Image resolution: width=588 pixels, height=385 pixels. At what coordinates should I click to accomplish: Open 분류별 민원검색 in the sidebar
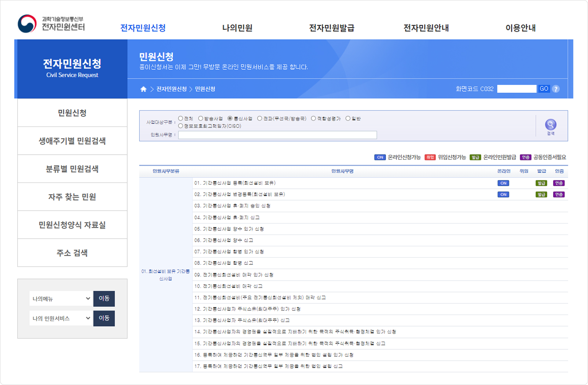point(72,169)
